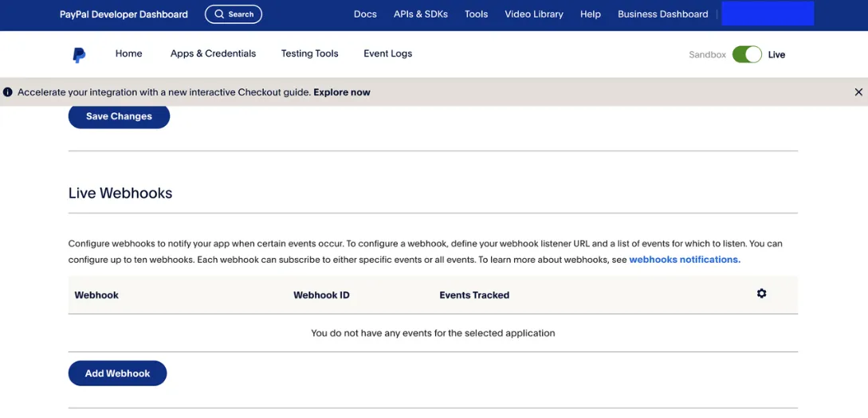Select the Sandbox label
868x418 pixels.
click(707, 55)
